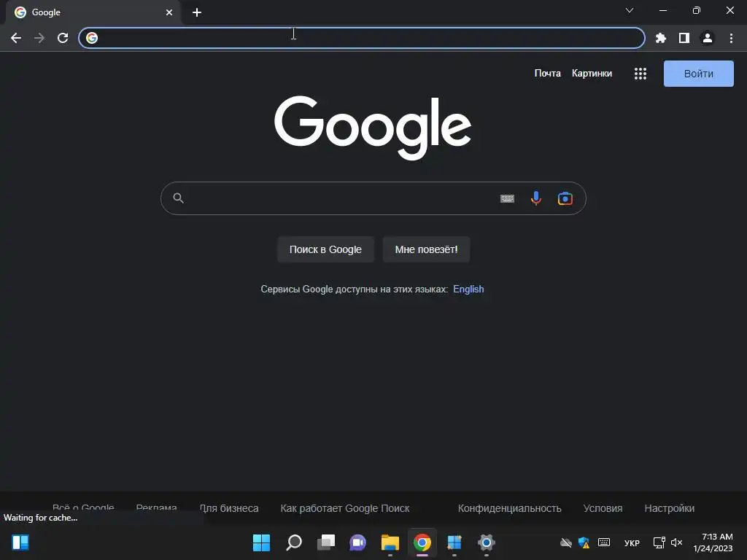
Task: Open Task View on the taskbar
Action: (x=326, y=542)
